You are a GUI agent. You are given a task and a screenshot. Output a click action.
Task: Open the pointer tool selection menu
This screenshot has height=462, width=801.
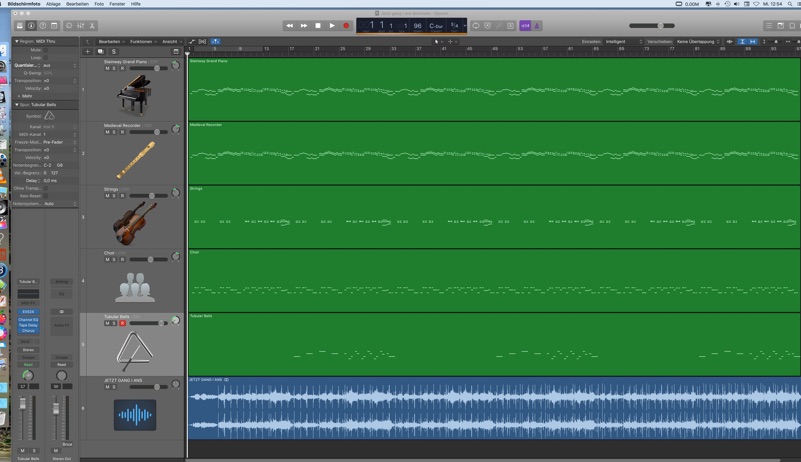[x=437, y=41]
